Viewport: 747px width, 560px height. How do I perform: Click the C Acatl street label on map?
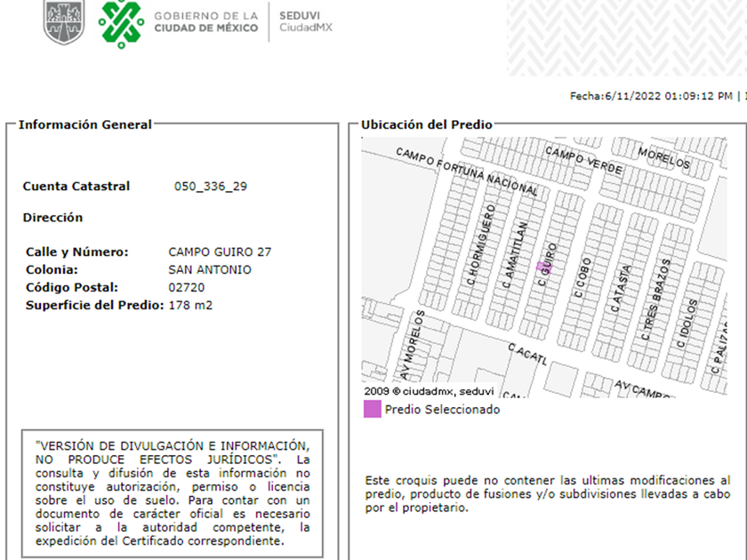[x=528, y=354]
